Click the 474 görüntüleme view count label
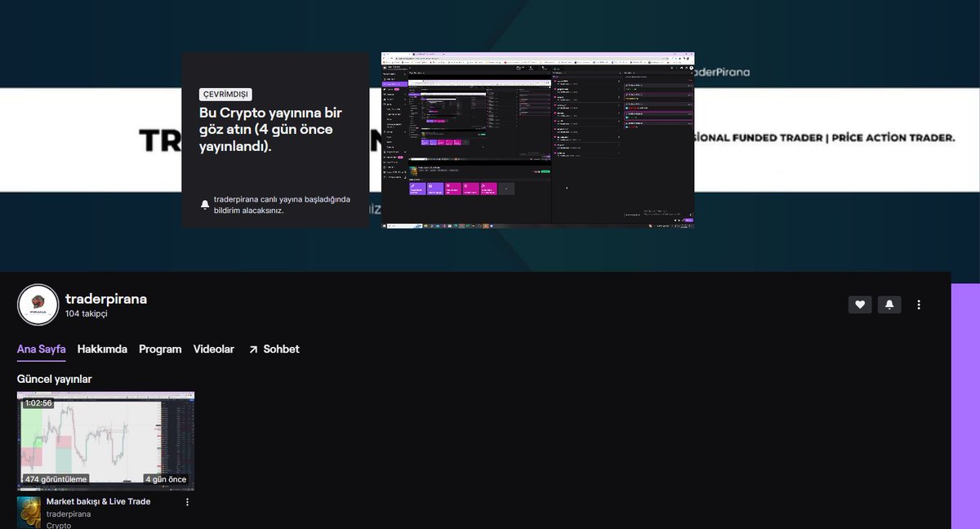The image size is (980, 529). (56, 479)
